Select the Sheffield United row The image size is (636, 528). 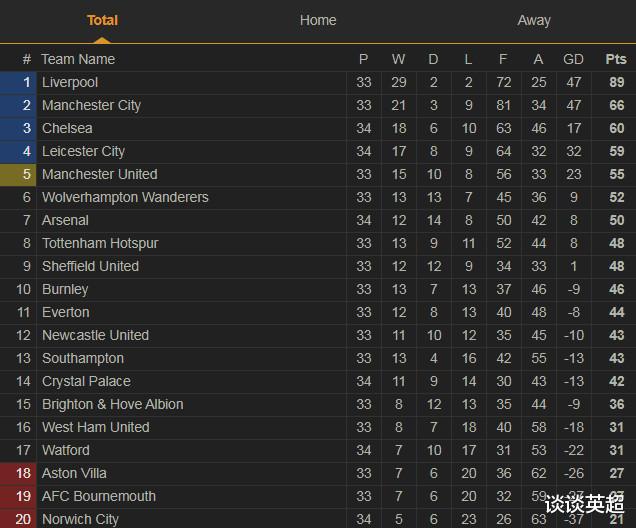pos(90,266)
